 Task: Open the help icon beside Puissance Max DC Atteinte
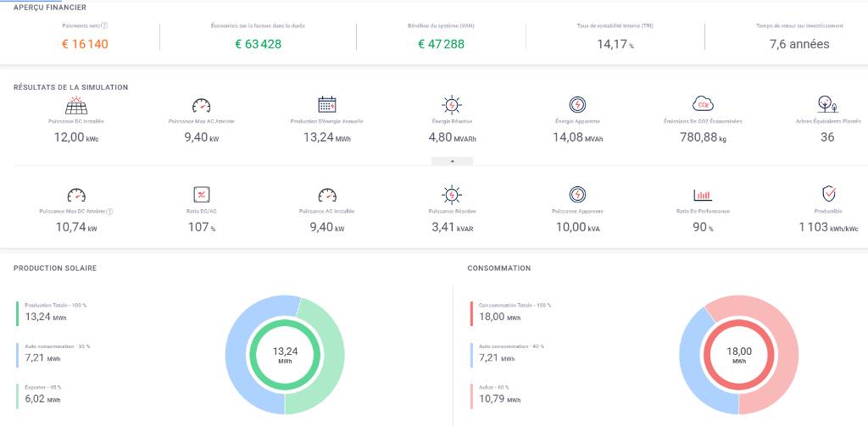110,211
